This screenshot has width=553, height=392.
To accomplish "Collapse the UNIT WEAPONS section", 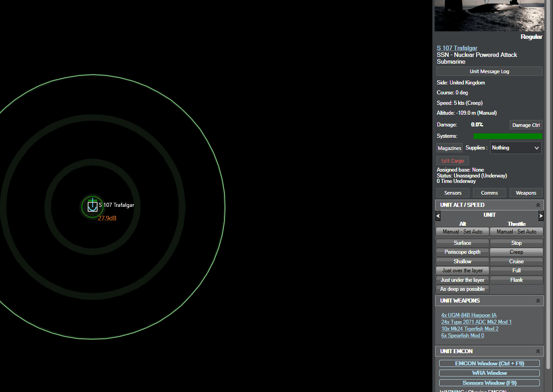I will 538,301.
